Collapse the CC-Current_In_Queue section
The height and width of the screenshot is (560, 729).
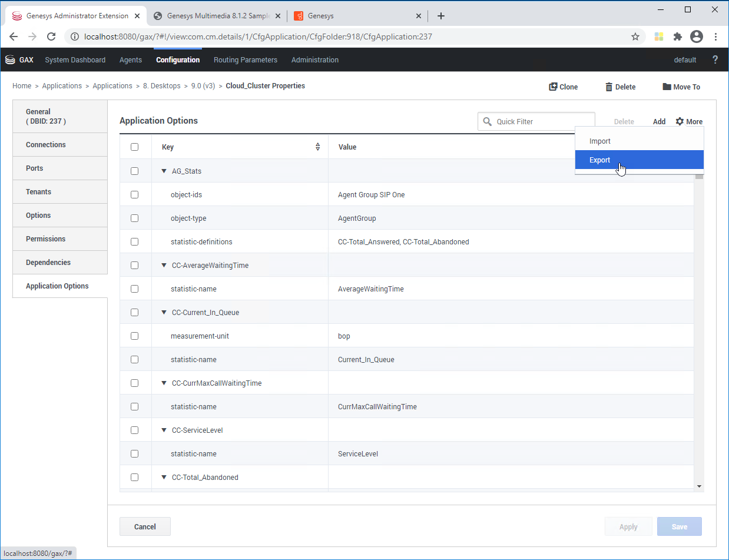(x=164, y=313)
